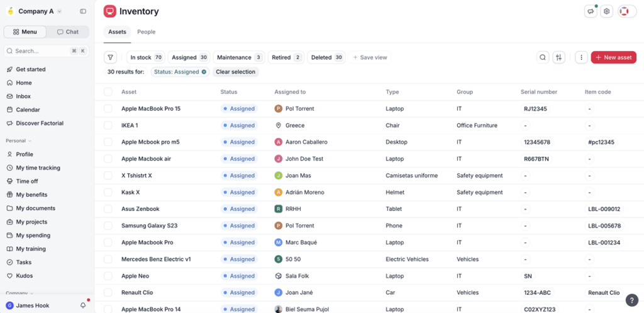Sort by Asset column header
Image resolution: width=644 pixels, height=313 pixels.
click(x=129, y=92)
